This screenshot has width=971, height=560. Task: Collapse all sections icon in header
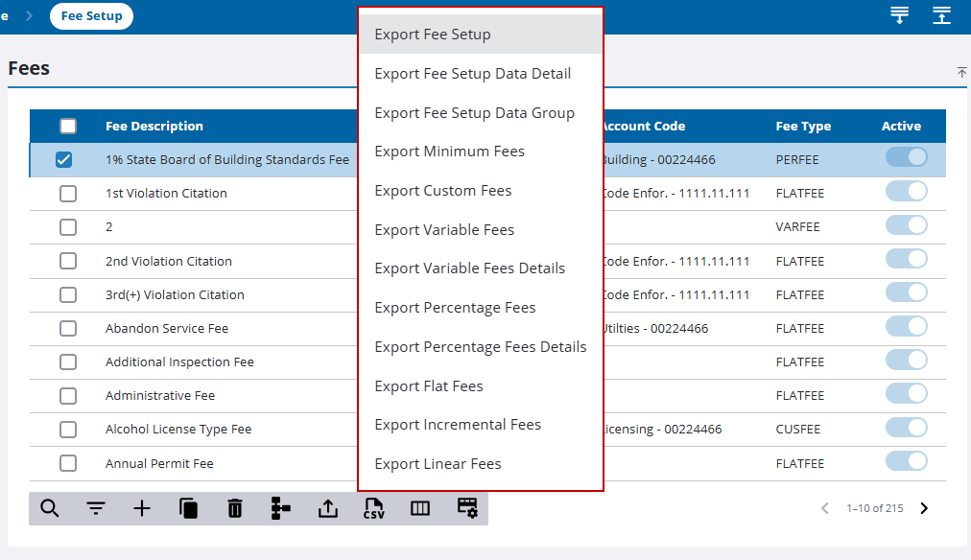coord(941,15)
